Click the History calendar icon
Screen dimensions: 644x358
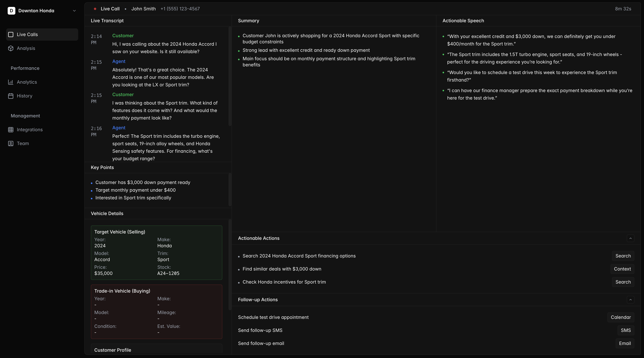pos(11,96)
